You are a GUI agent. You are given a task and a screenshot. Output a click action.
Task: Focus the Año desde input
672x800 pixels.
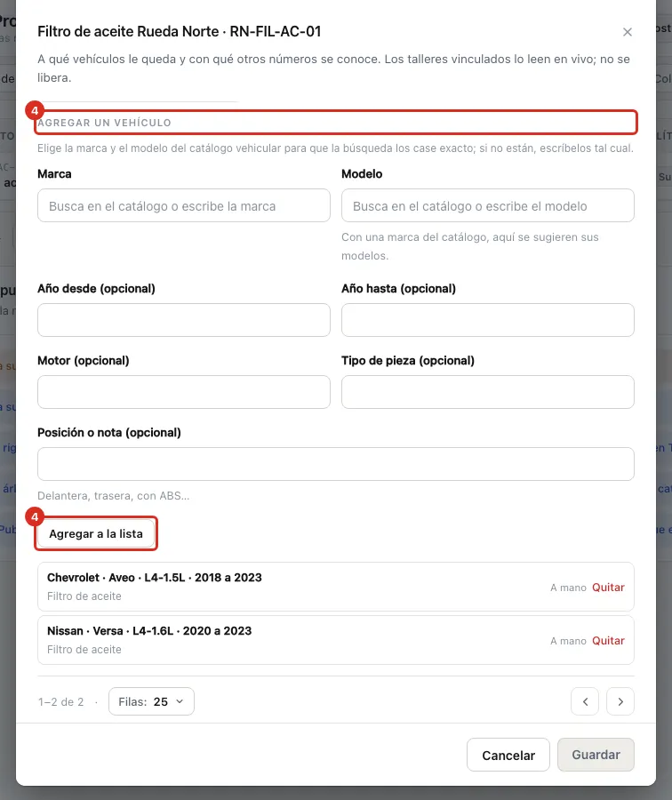pyautogui.click(x=184, y=320)
